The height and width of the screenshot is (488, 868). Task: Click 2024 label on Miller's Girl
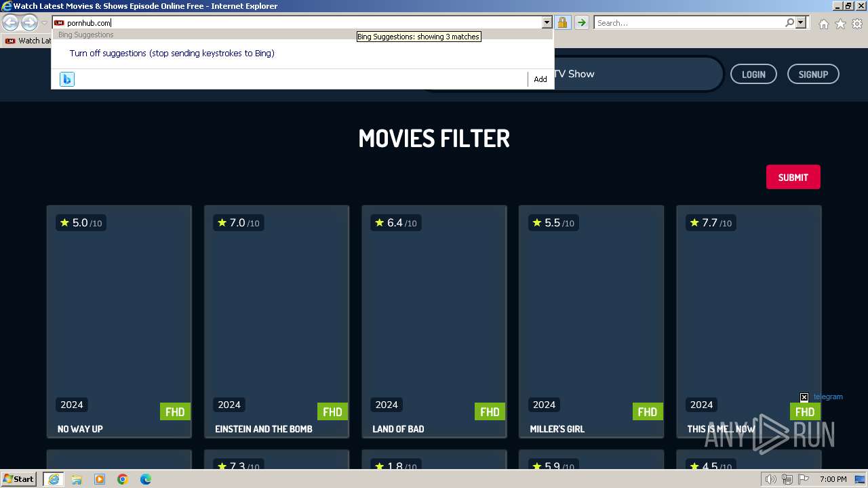click(544, 405)
